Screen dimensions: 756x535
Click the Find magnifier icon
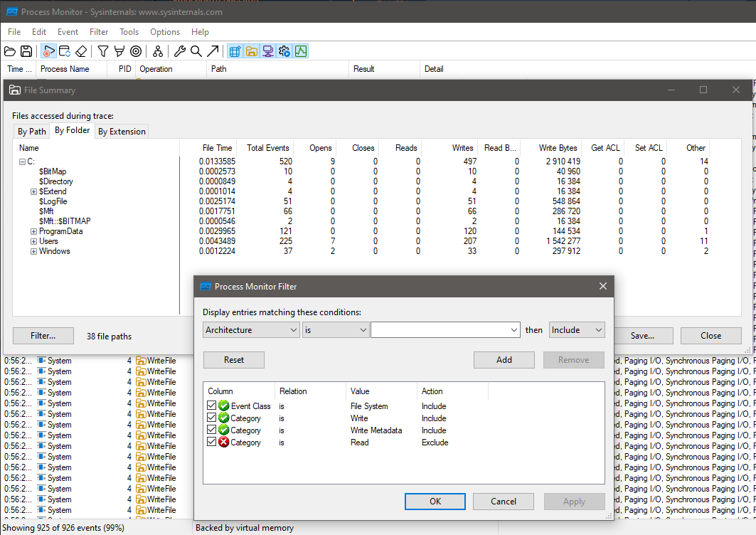[196, 51]
